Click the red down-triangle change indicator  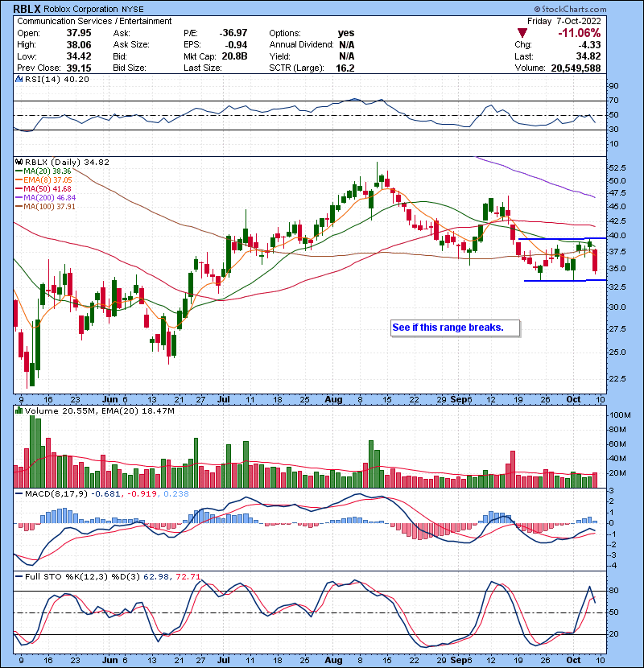[x=522, y=33]
